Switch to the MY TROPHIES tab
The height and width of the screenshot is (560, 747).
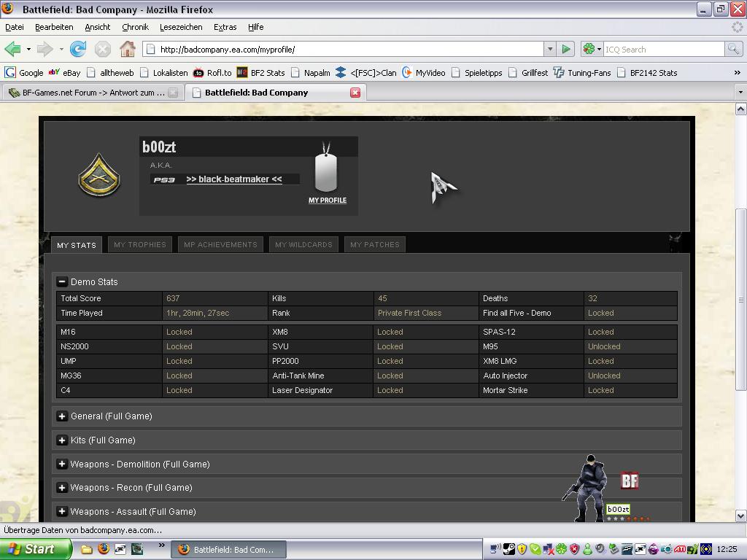(139, 245)
